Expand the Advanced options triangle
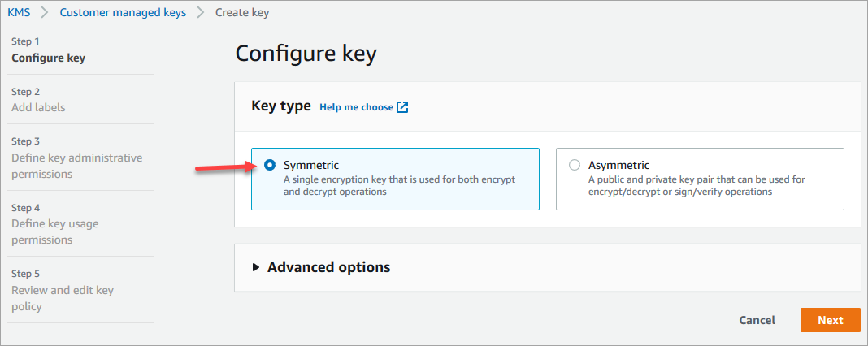This screenshot has height=346, width=868. coord(256,267)
